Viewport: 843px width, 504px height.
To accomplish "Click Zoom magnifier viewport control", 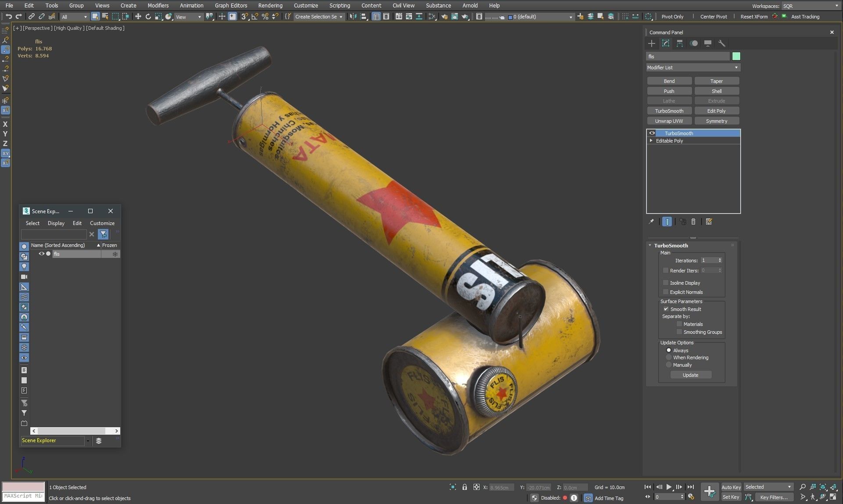I will (x=803, y=487).
